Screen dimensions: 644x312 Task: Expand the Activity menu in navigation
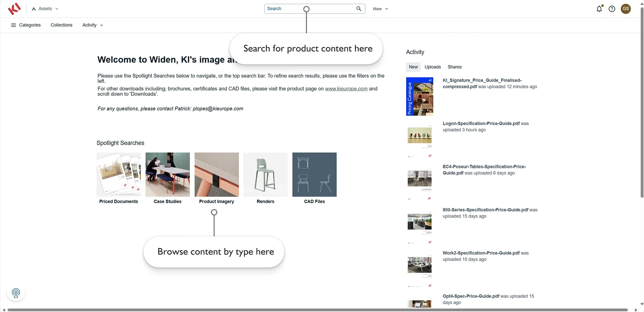pyautogui.click(x=93, y=25)
